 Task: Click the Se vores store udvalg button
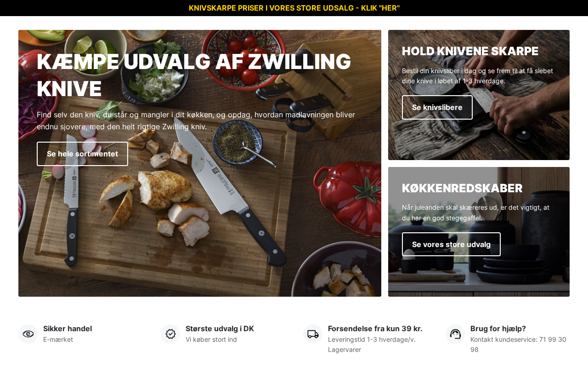(451, 244)
